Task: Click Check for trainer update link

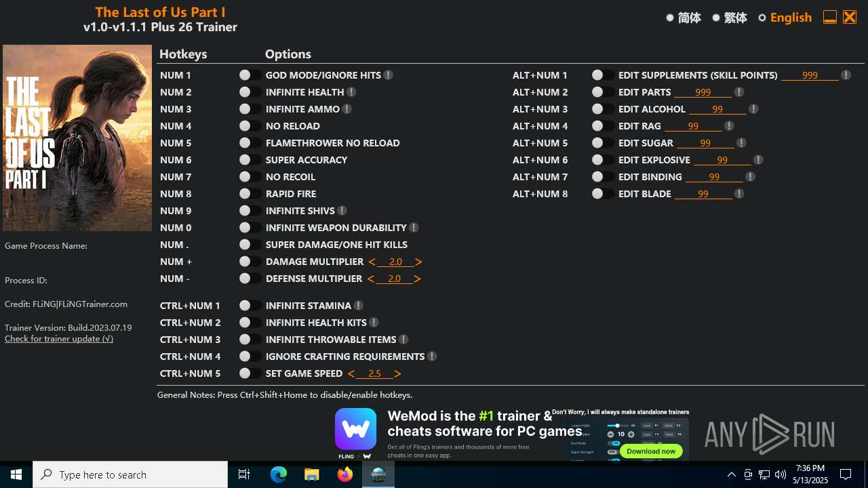Action: pos(59,339)
